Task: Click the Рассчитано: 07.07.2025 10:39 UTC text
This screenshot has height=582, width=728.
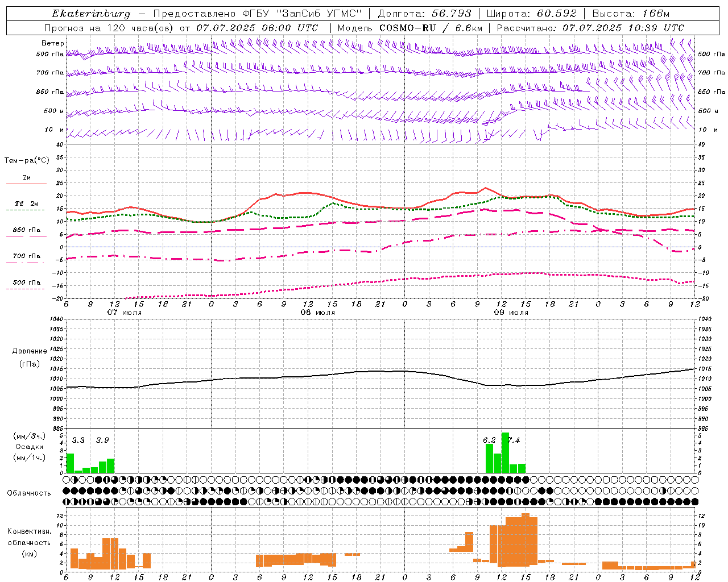Action: 590,28
